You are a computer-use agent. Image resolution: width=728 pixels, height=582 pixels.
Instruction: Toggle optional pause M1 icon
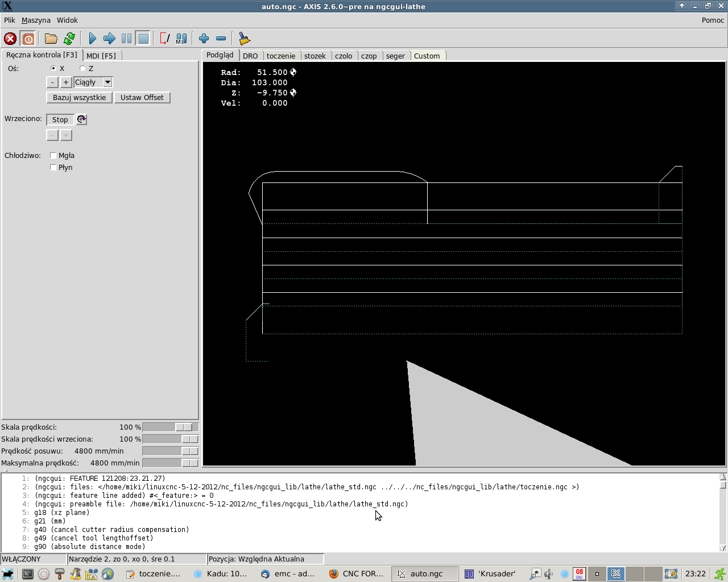click(181, 39)
